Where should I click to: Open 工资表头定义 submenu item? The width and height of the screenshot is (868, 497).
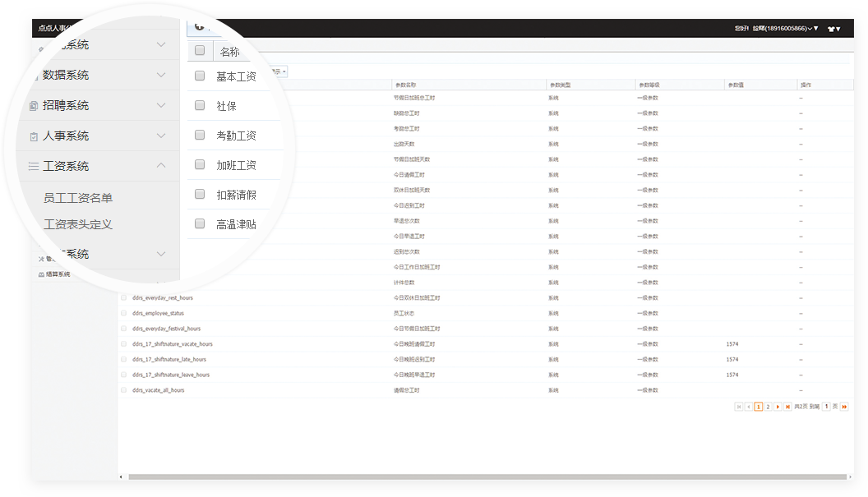pyautogui.click(x=78, y=225)
